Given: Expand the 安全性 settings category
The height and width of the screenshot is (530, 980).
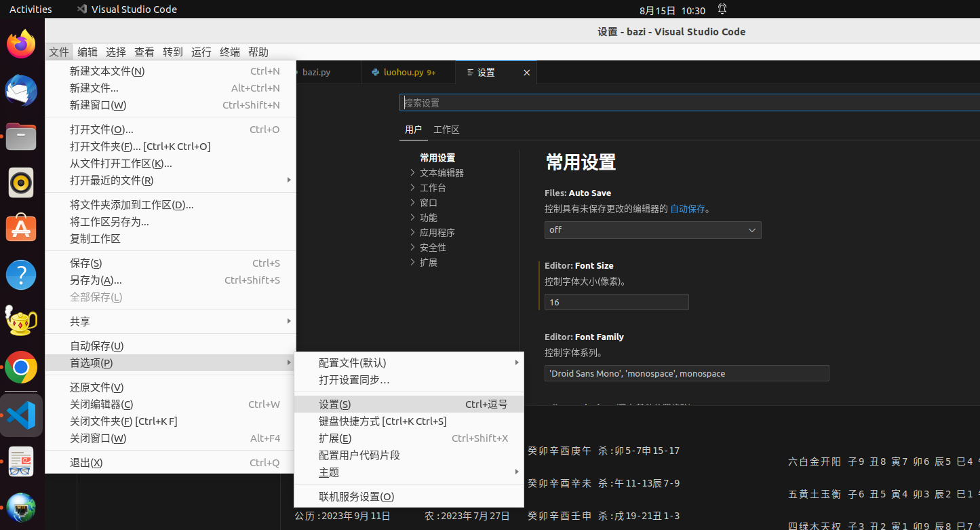Looking at the screenshot, I should tap(412, 247).
